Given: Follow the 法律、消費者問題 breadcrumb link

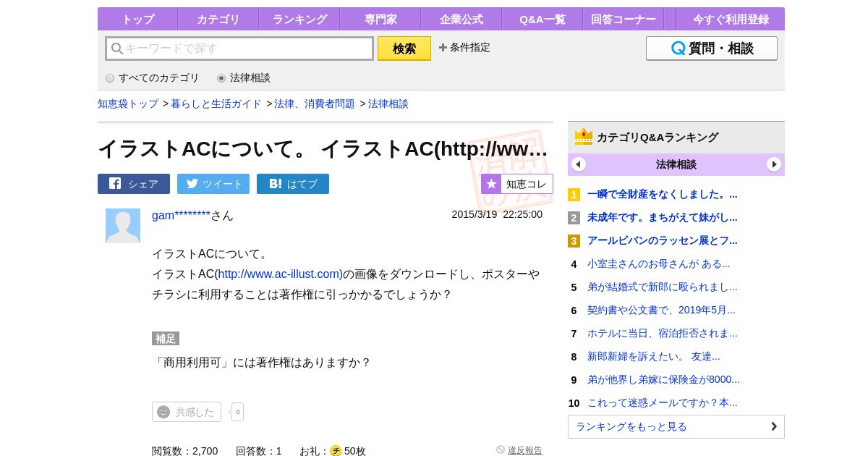Looking at the screenshot, I should tap(315, 104).
